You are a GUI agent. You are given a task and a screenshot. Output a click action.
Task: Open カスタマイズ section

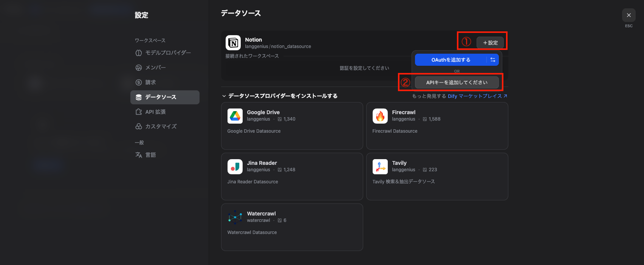pos(165,126)
